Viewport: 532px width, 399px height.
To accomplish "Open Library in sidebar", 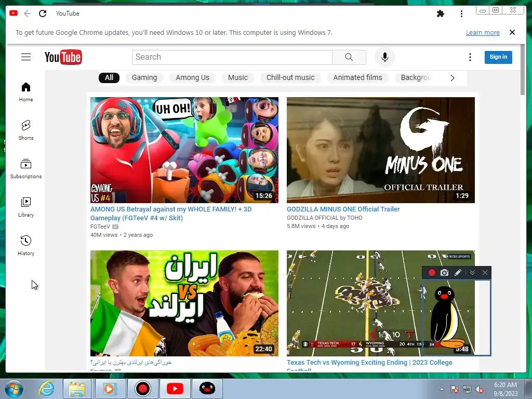I will pos(26,207).
